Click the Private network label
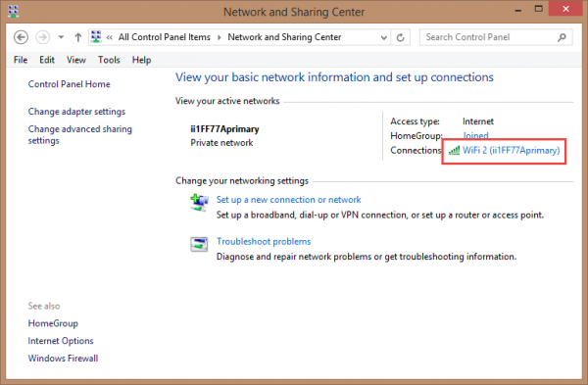 point(221,143)
